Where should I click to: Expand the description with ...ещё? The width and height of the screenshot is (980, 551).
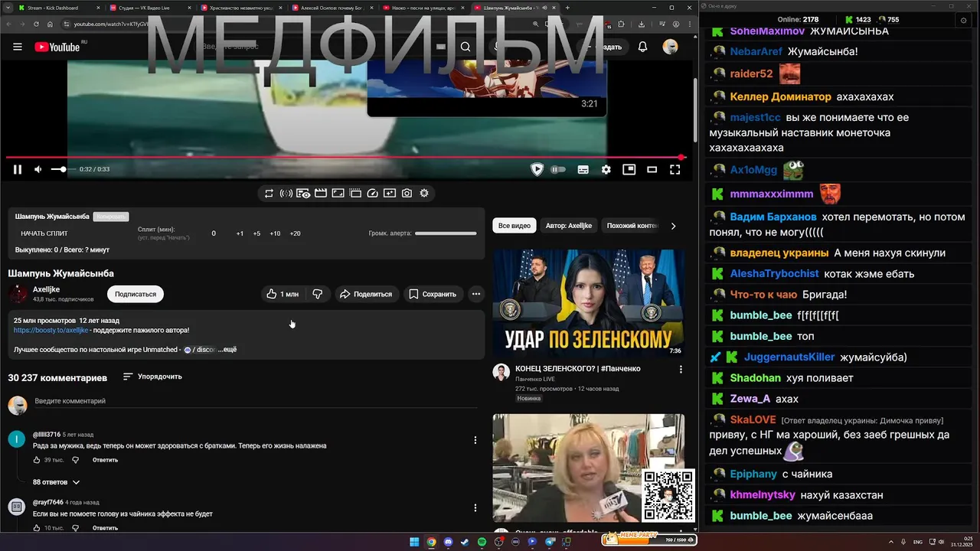pos(227,350)
